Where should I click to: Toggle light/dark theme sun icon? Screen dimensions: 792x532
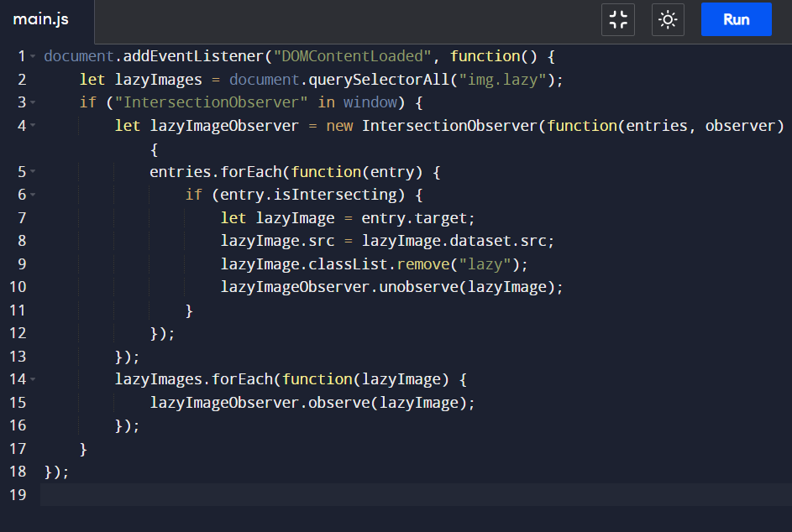668,19
